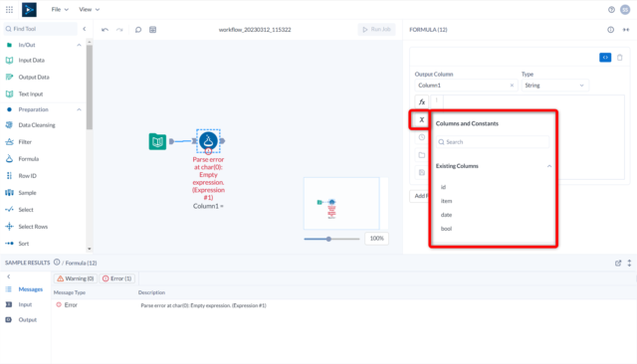The width and height of the screenshot is (637, 364).
Task: Open the help question mark icon
Action: (611, 10)
